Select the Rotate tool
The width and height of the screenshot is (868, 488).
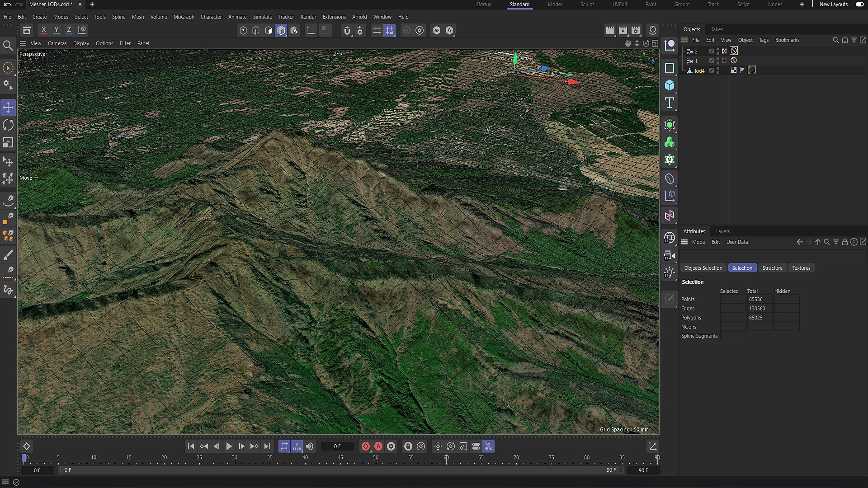pos(8,125)
